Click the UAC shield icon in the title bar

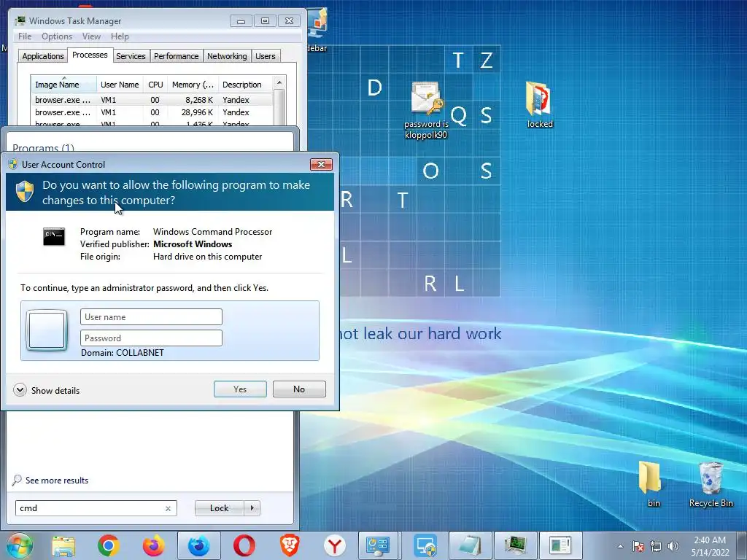[13, 165]
